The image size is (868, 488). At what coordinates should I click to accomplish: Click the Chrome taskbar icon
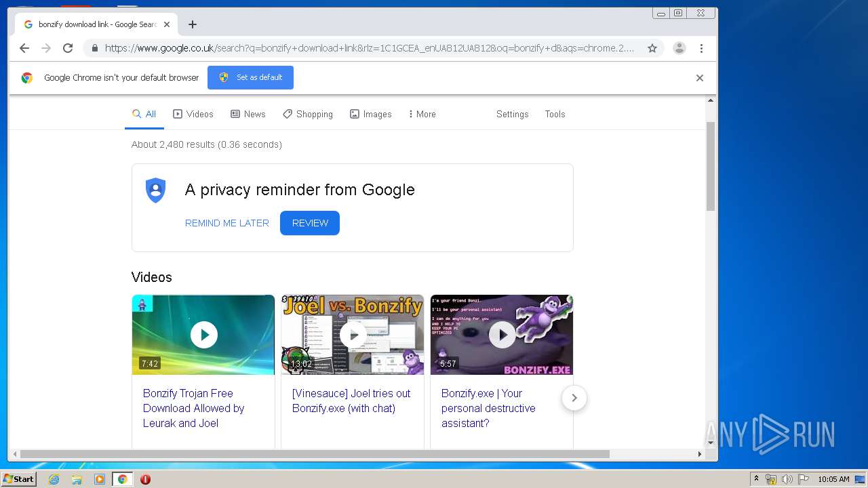[x=122, y=479]
